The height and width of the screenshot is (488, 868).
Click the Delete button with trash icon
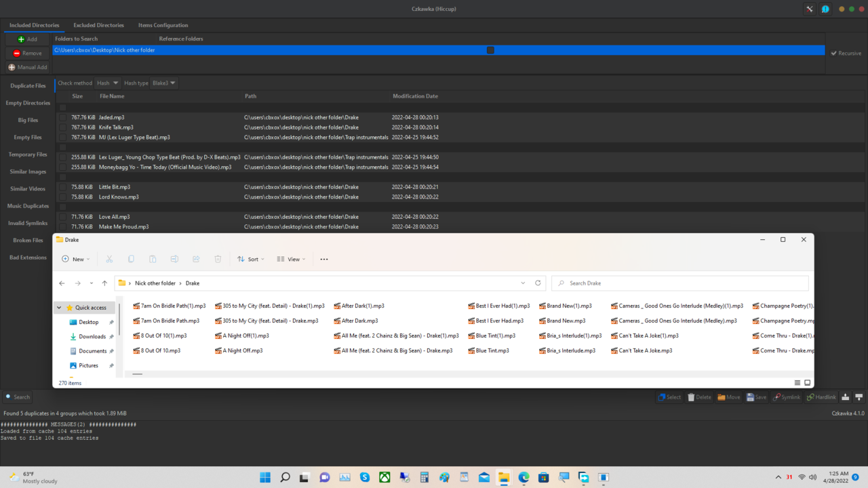[x=699, y=397]
